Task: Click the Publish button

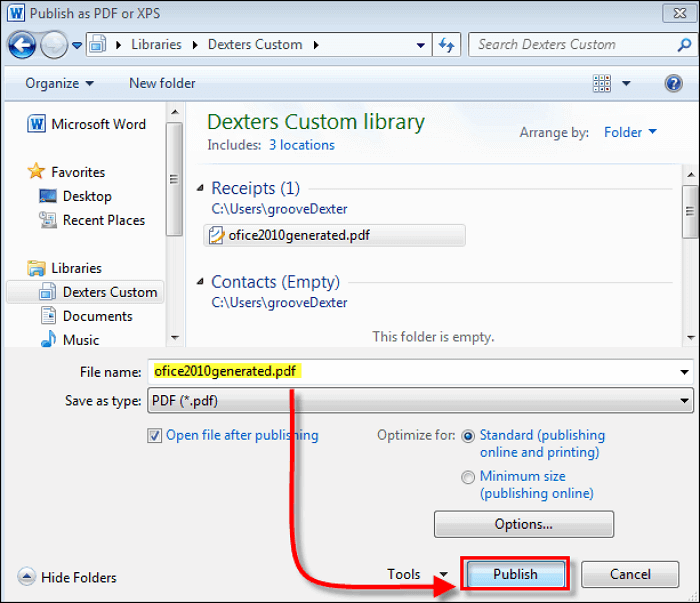Action: tap(515, 574)
